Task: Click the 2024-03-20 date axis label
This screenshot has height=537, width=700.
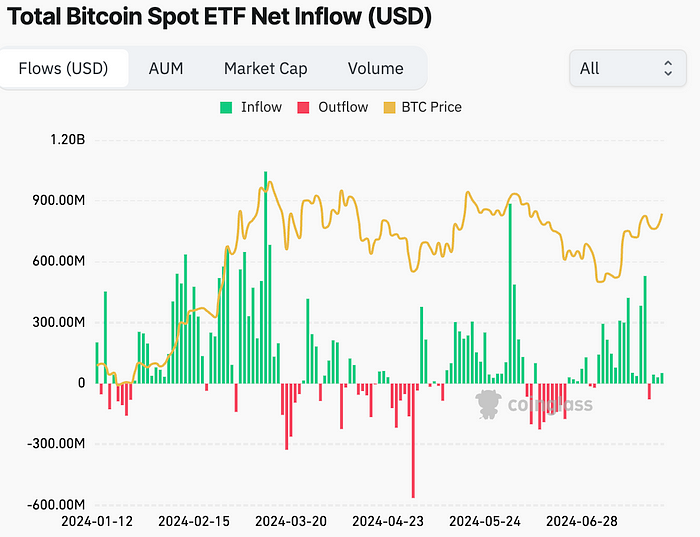Action: 291,521
